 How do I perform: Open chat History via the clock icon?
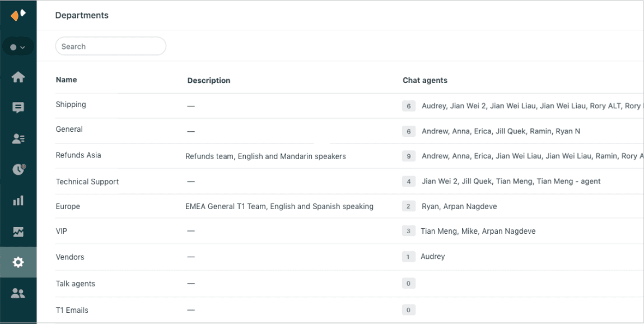(17, 169)
